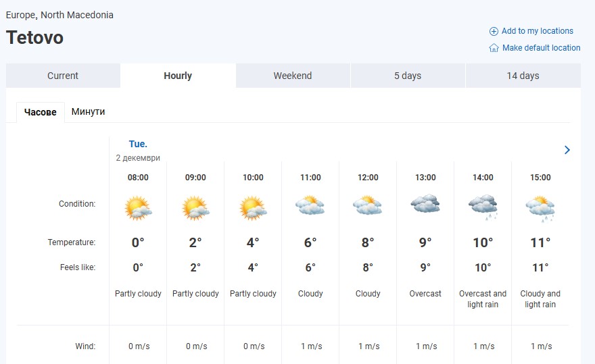Click the 09:00 sun and cloud icon
The height and width of the screenshot is (364, 595).
pyautogui.click(x=195, y=207)
